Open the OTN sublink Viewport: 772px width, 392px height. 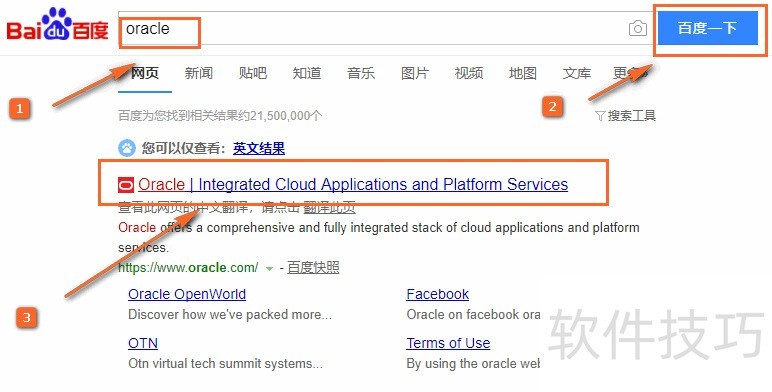tap(143, 343)
